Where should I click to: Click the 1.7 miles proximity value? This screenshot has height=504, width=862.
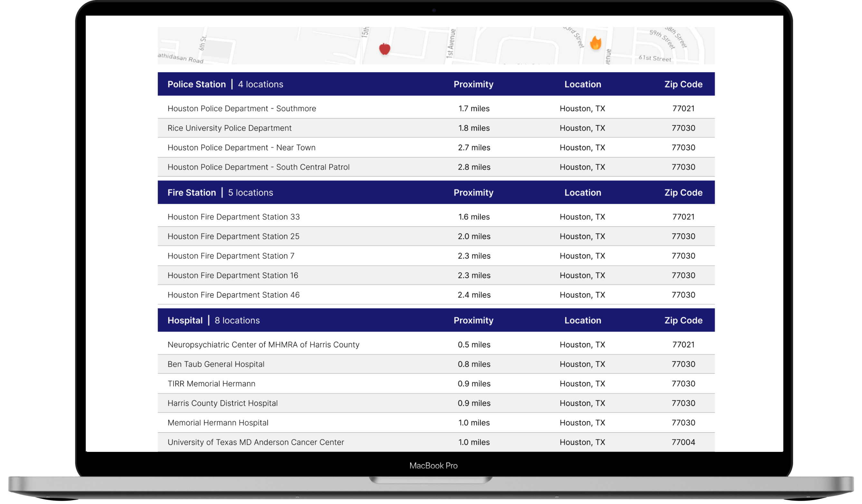474,108
